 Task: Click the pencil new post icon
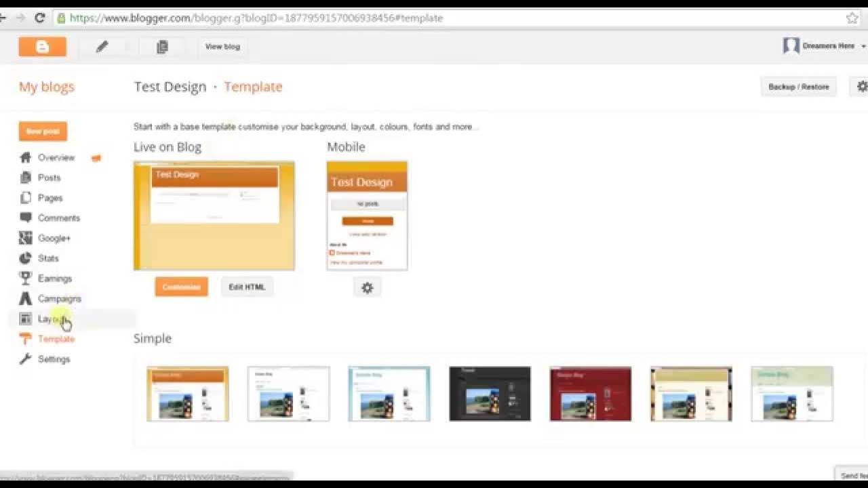[x=102, y=47]
